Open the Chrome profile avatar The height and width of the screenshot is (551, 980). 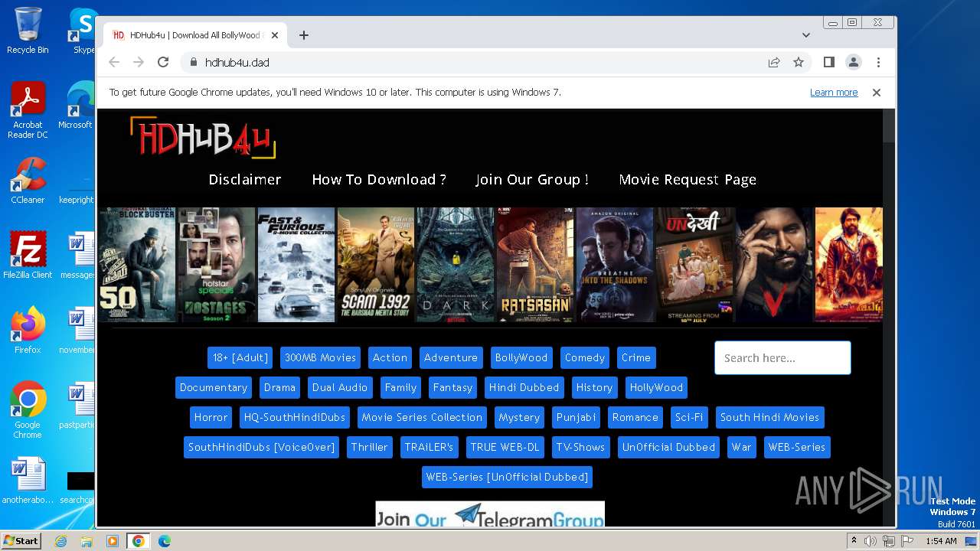click(854, 62)
